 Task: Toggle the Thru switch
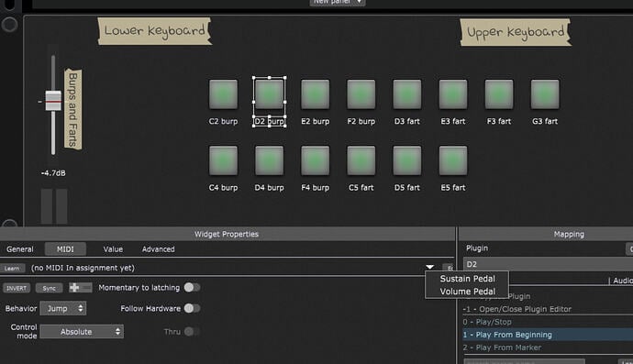pos(192,332)
